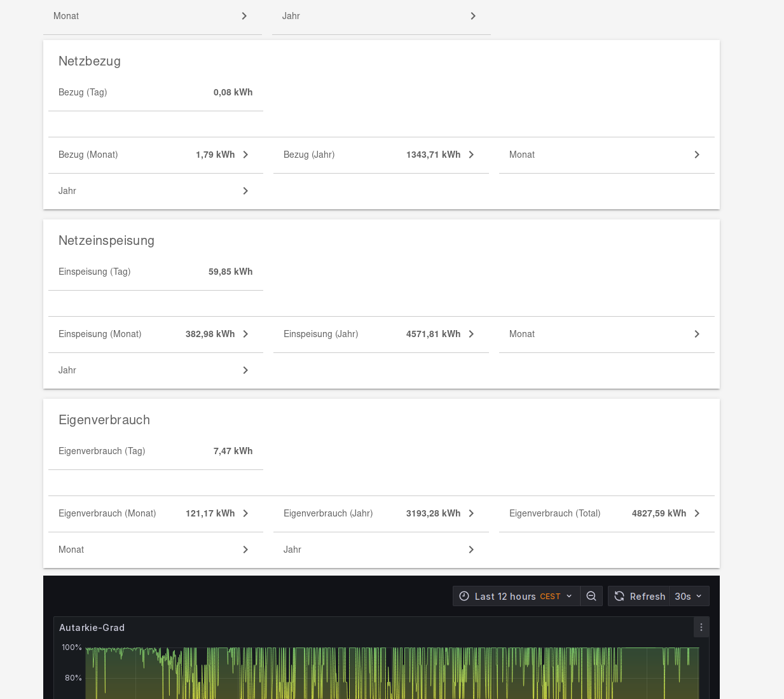Expand Einspeisung (Jahr) chevron
Viewport: 784px width, 699px height.
(471, 334)
